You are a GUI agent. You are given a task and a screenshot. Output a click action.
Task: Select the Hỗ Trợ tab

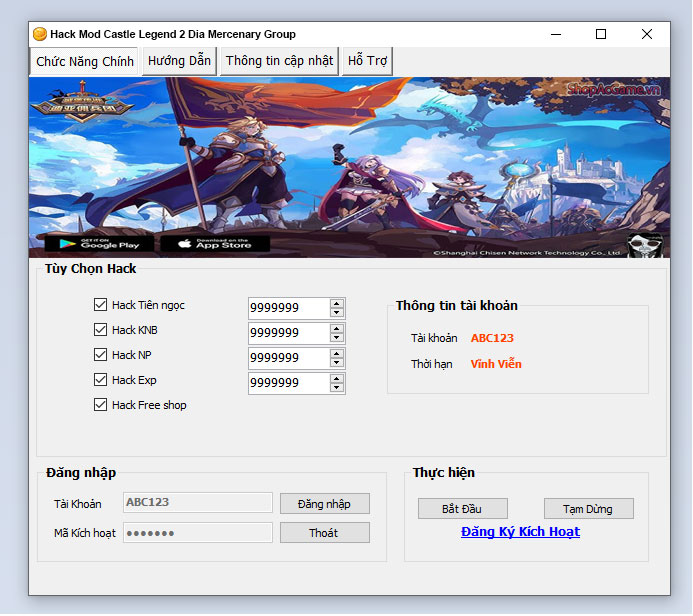click(367, 61)
